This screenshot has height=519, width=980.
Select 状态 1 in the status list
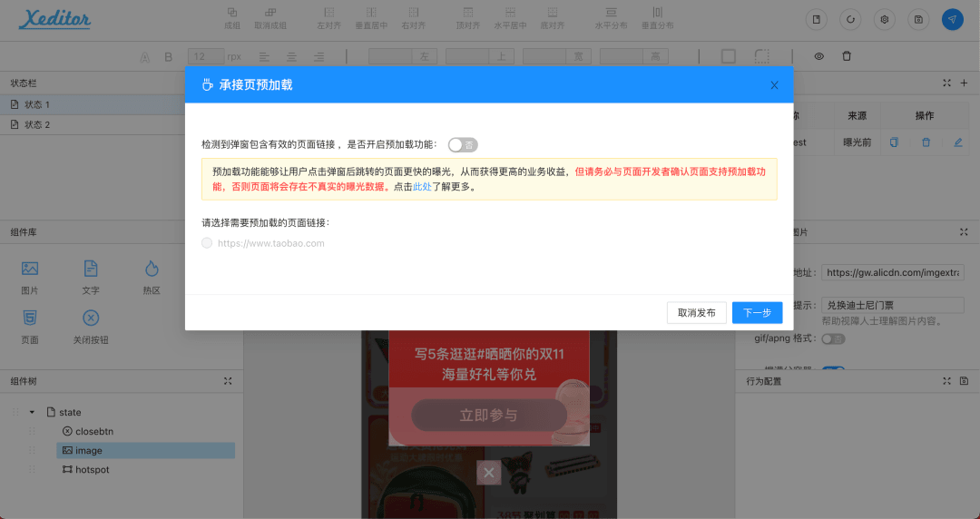coord(93,104)
